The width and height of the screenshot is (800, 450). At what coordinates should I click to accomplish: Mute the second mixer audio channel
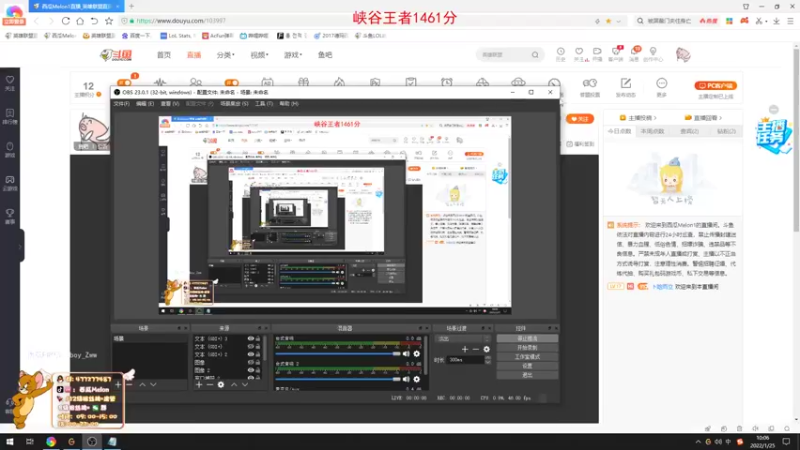pyautogui.click(x=406, y=379)
